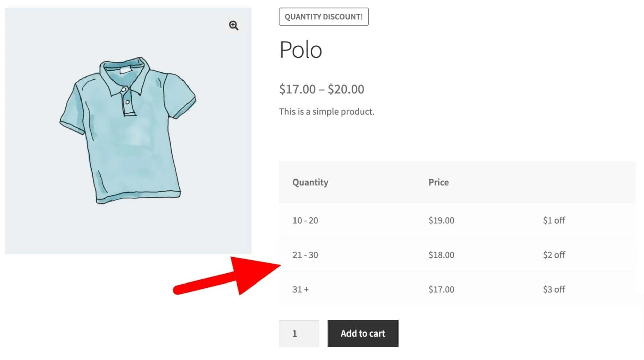The image size is (644, 360).
Task: Click the Price column header
Action: click(x=438, y=182)
